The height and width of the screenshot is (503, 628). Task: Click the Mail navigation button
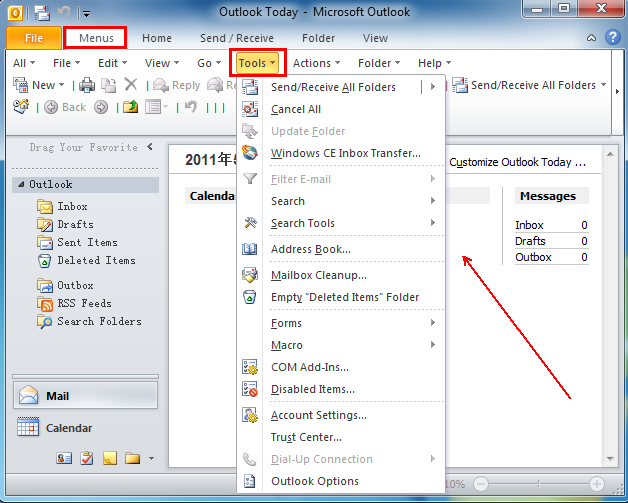pos(85,396)
